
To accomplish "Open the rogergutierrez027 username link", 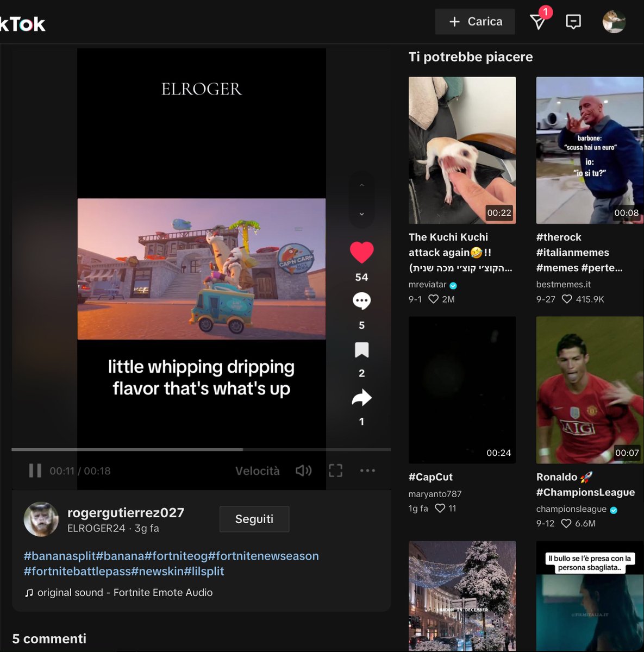I will pyautogui.click(x=126, y=512).
